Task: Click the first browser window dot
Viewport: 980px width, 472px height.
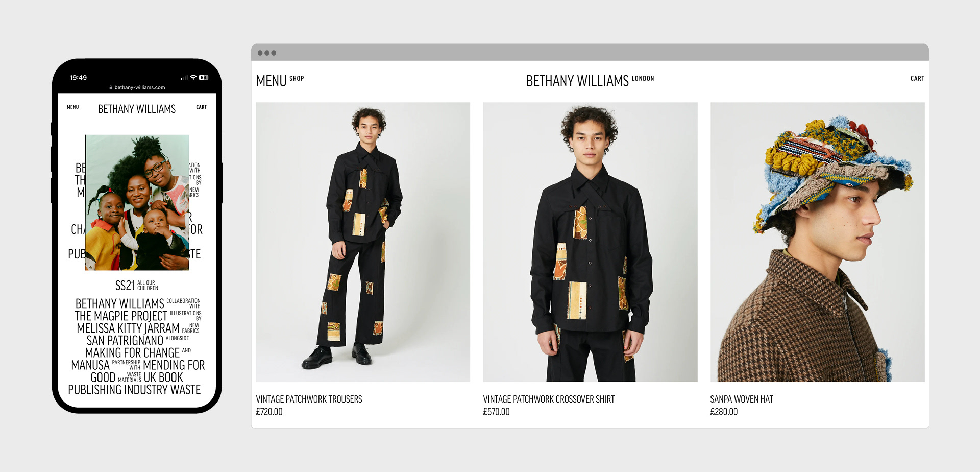Action: (x=260, y=53)
